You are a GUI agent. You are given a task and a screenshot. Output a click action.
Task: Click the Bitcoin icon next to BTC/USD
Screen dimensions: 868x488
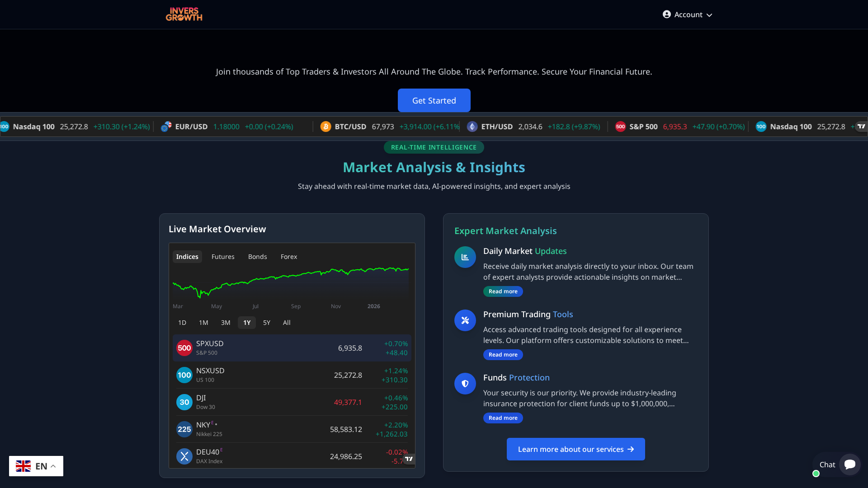coord(325,127)
